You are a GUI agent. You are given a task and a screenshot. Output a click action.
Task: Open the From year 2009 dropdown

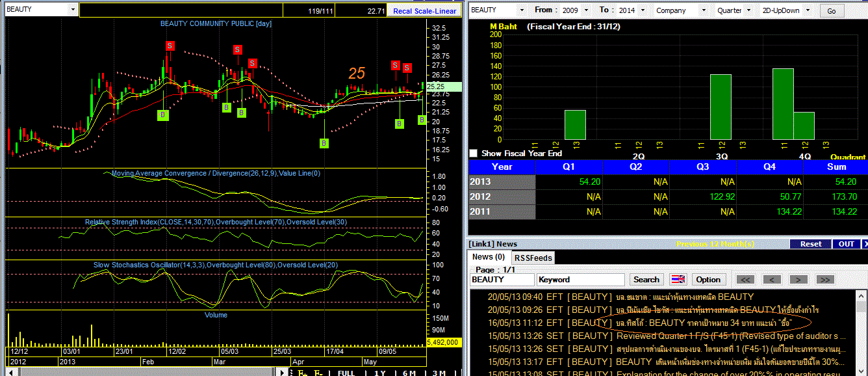click(x=586, y=10)
